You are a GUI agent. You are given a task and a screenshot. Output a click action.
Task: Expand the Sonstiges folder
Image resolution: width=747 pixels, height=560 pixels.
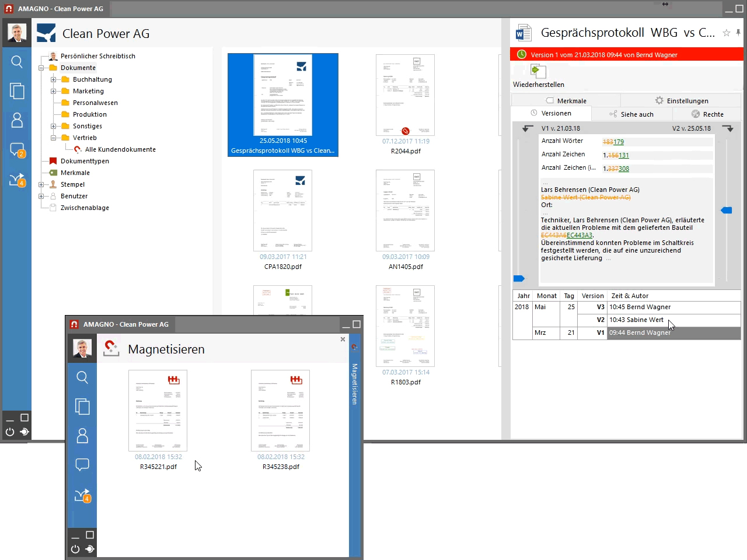(53, 126)
